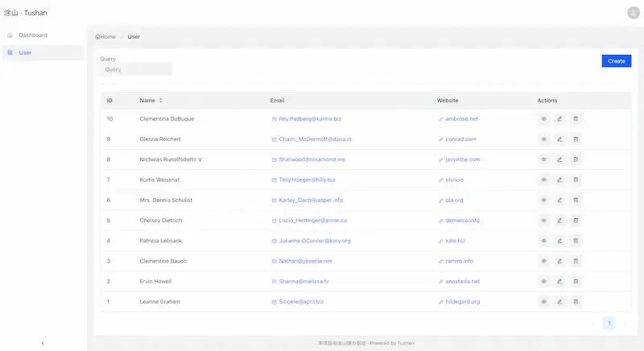Image resolution: width=644 pixels, height=351 pixels.
Task: Edit the Nicholas Runolfsdottir V row
Action: tap(559, 159)
